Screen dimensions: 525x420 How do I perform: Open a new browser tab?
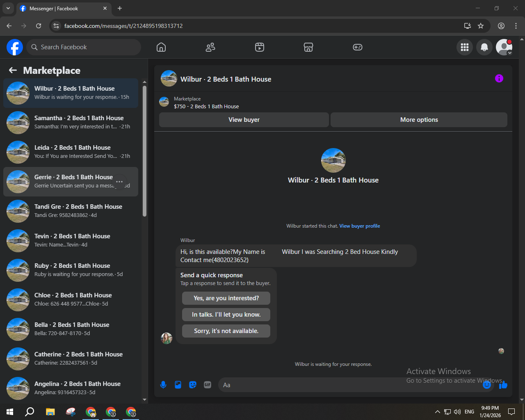[x=120, y=8]
